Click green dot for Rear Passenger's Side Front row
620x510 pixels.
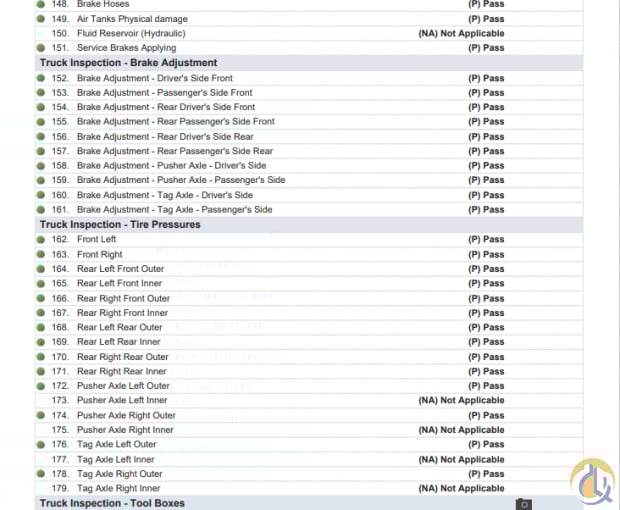coord(41,121)
